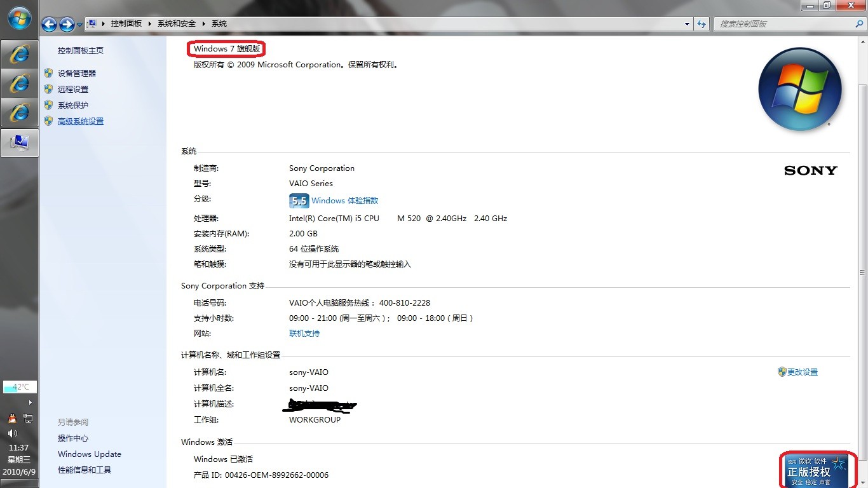Open the Windows Update link
868x488 pixels.
pyautogui.click(x=90, y=454)
